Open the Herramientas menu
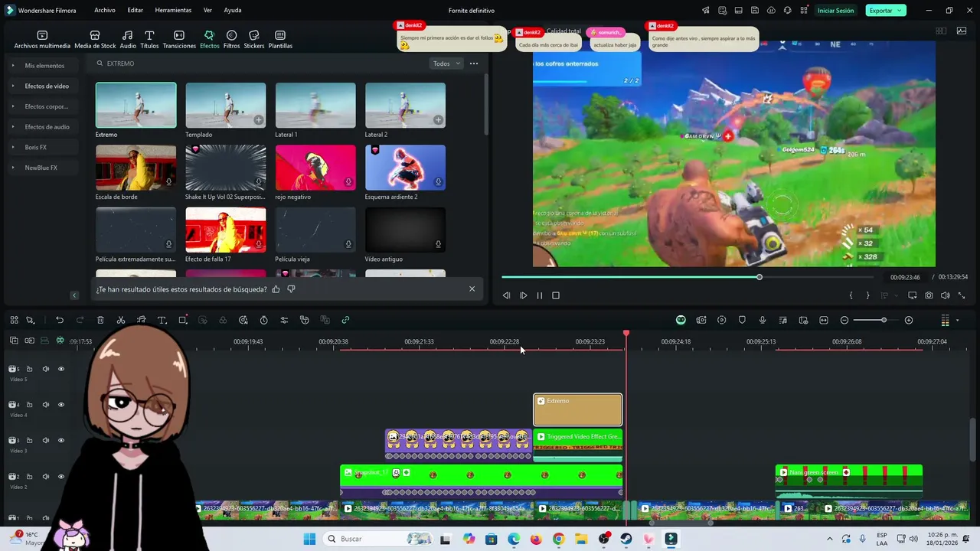980x551 pixels. (173, 11)
